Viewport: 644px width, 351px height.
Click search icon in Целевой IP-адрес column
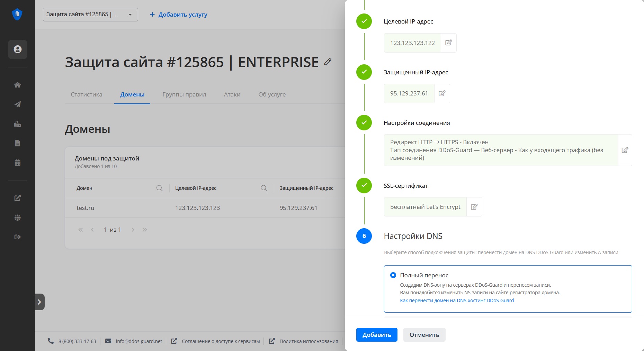[x=264, y=188]
